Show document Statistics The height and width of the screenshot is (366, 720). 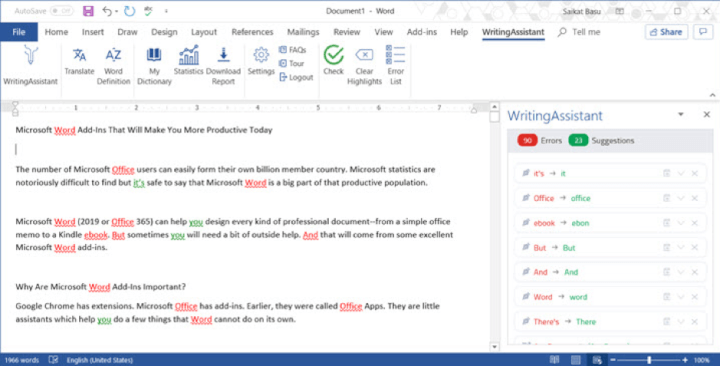pyautogui.click(x=188, y=62)
